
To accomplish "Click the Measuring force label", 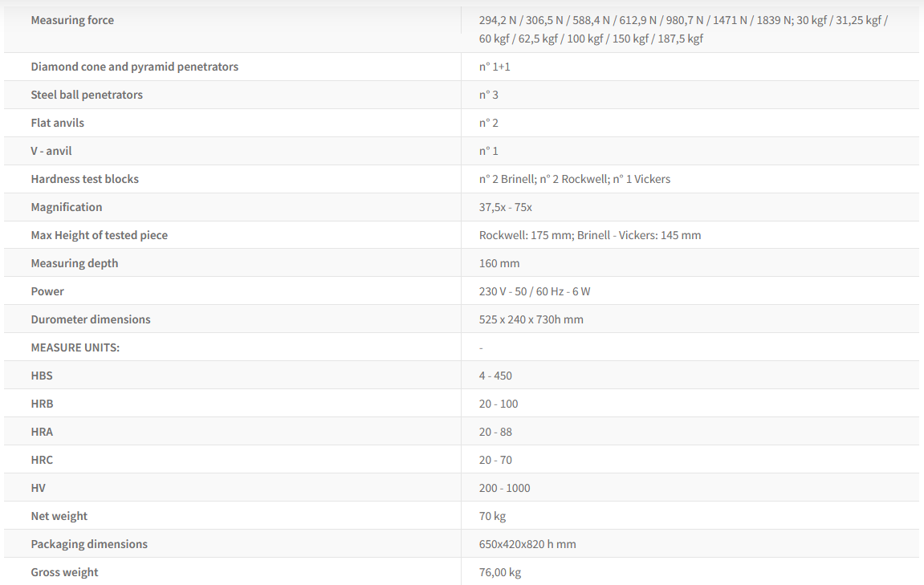I will coord(72,20).
